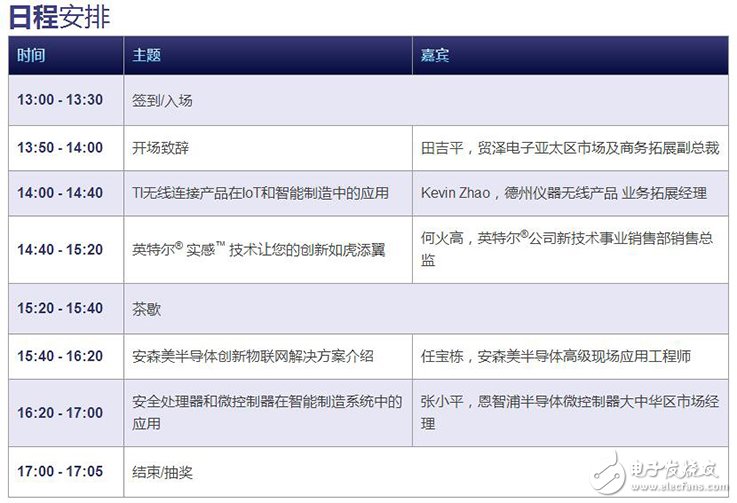Select the 开场致辞 topic entry
Viewport: 737px width, 503px height.
coord(160,147)
